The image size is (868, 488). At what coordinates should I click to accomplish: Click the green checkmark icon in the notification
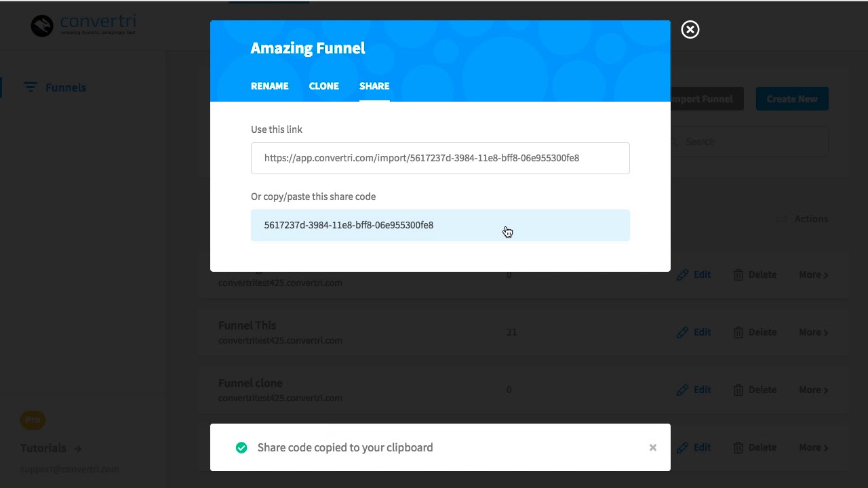tap(241, 447)
